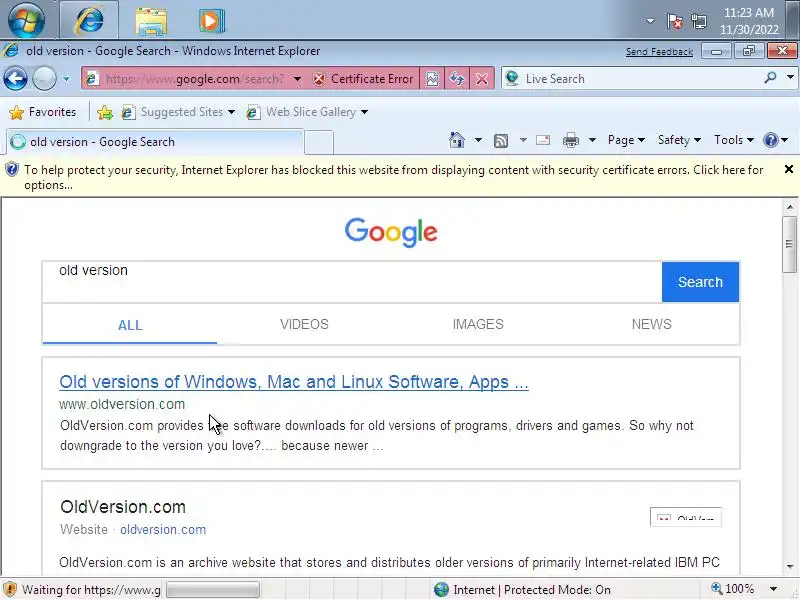Open a new blank tab
The image size is (800, 600).
tap(319, 142)
